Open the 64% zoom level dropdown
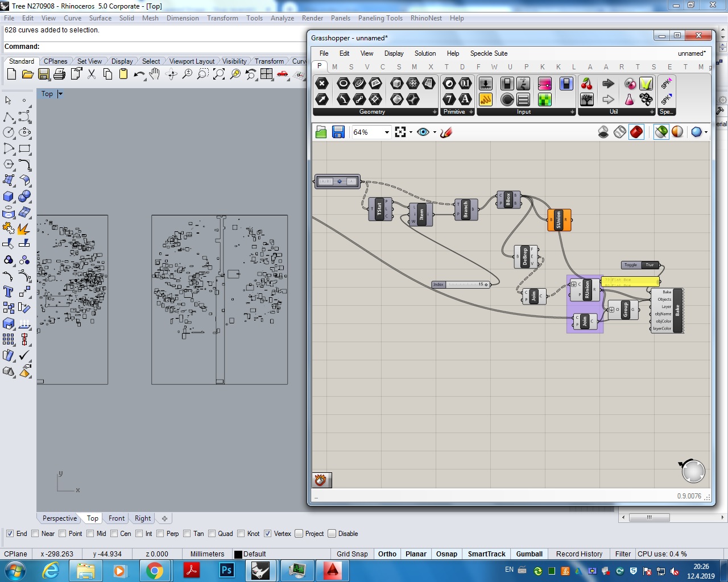 [x=387, y=132]
